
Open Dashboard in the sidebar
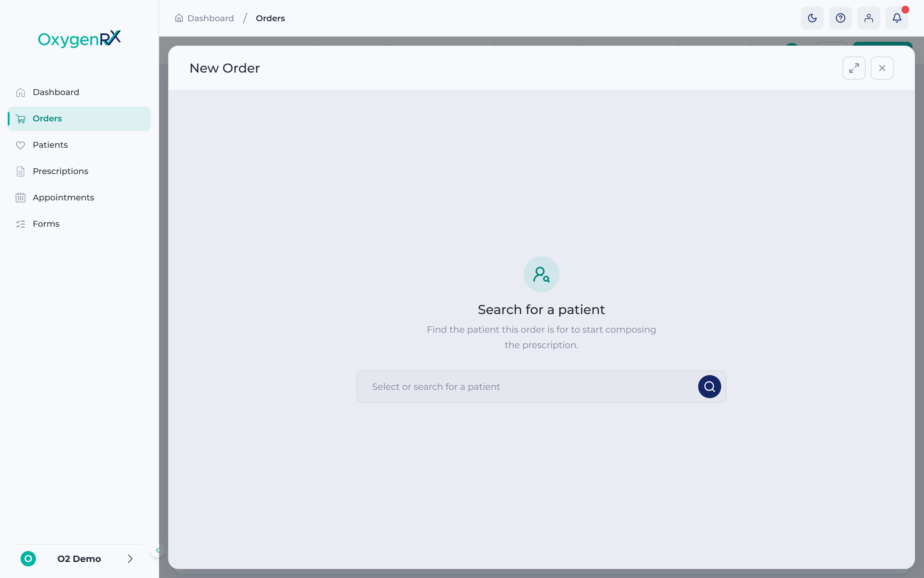click(x=79, y=92)
